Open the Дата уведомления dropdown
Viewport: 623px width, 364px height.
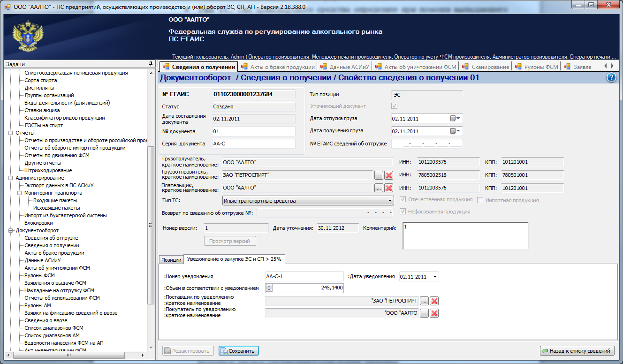tap(435, 277)
